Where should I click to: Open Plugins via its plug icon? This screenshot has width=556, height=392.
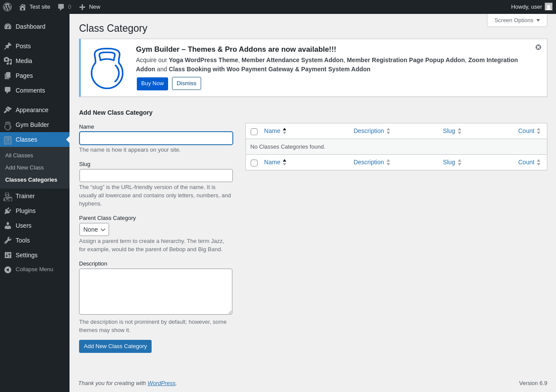(8, 211)
